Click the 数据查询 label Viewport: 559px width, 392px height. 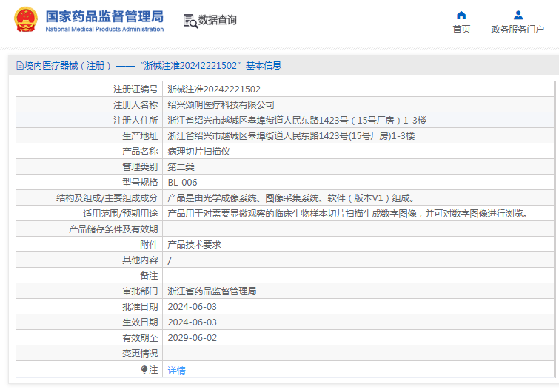218,20
